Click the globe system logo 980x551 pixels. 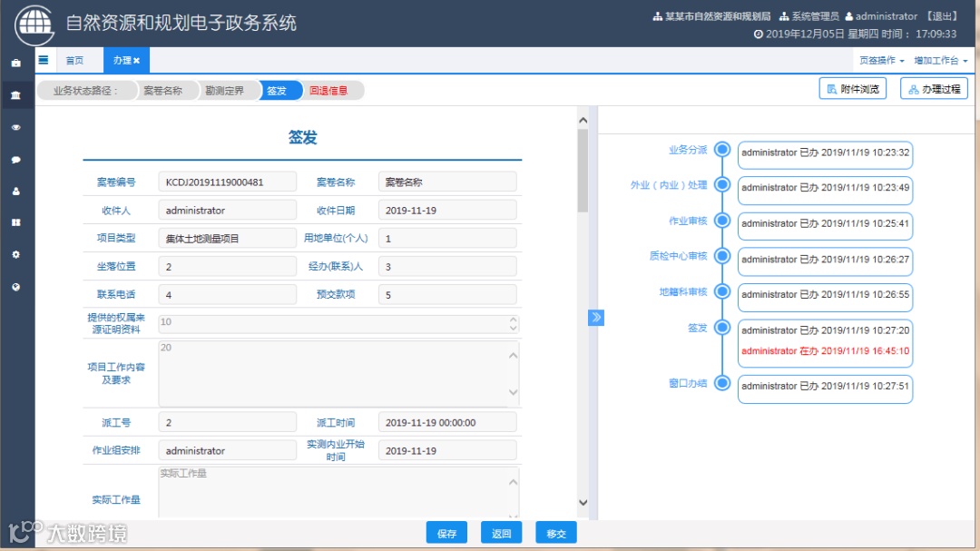[x=34, y=25]
